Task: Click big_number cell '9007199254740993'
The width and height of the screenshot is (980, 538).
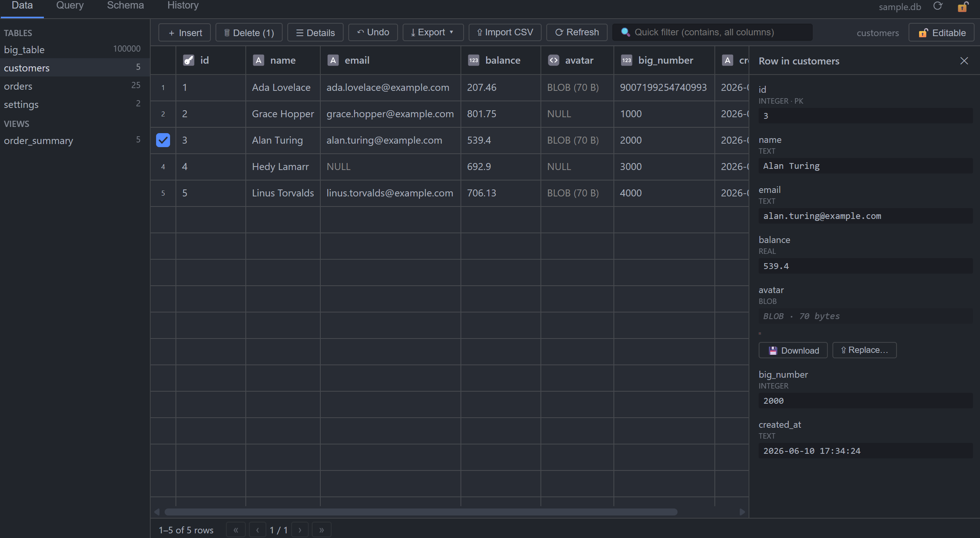Action: pos(664,88)
